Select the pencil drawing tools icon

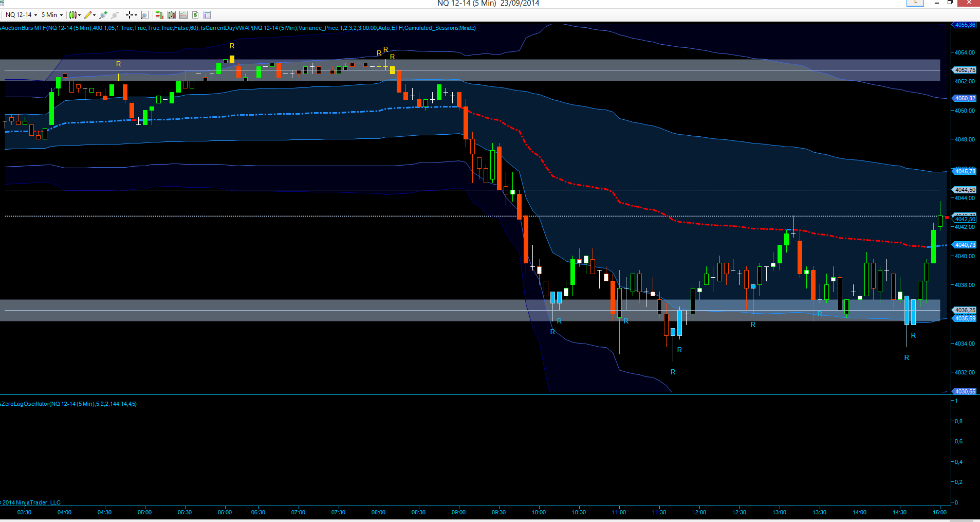coord(88,15)
